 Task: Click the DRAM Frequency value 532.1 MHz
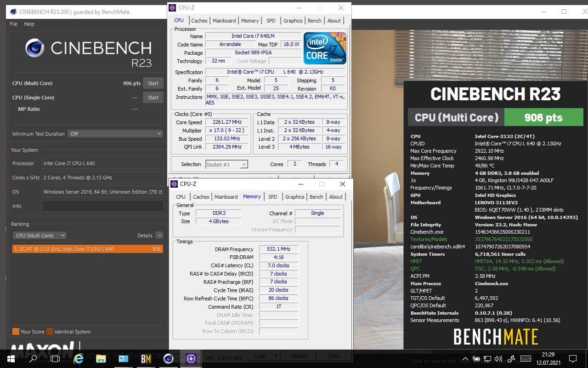click(x=278, y=249)
